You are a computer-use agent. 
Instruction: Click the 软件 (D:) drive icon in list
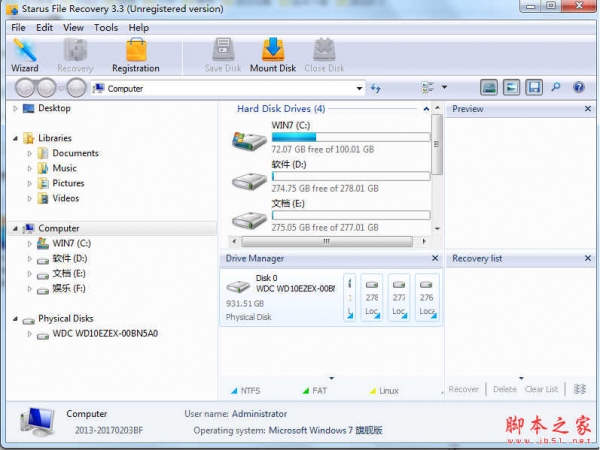(249, 180)
